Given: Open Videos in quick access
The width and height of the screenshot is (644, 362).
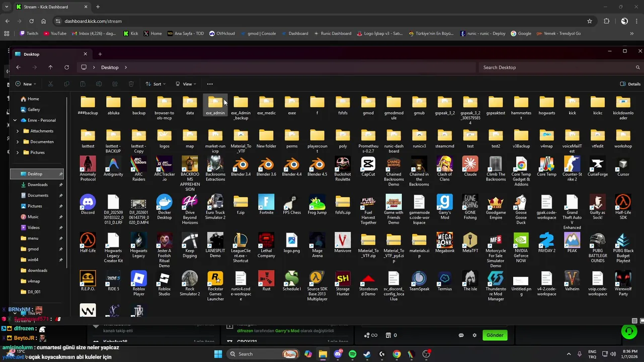Looking at the screenshot, I should pos(34,228).
